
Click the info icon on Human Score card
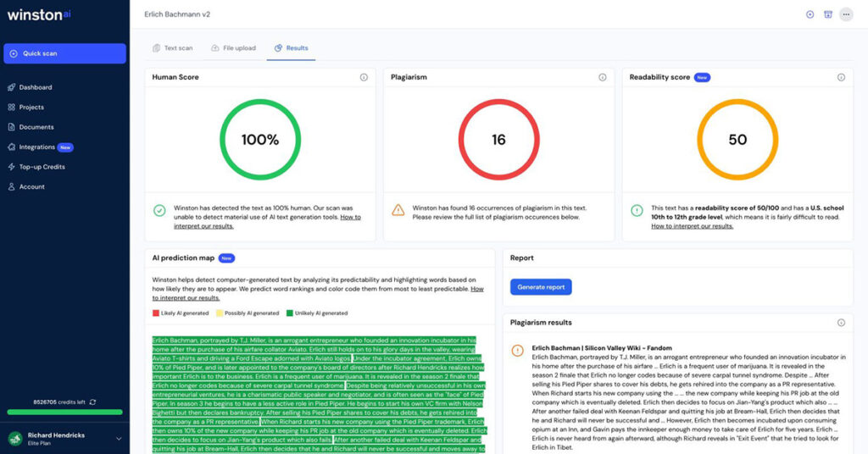364,77
